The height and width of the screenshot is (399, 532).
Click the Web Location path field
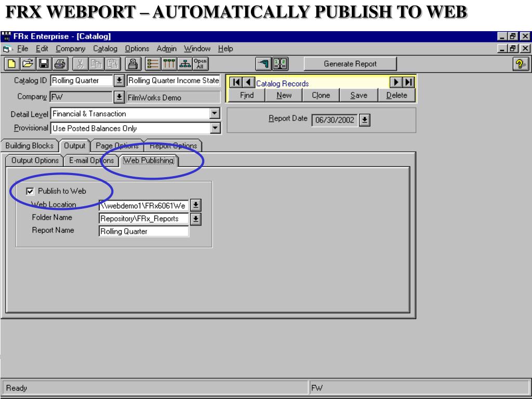(x=144, y=206)
